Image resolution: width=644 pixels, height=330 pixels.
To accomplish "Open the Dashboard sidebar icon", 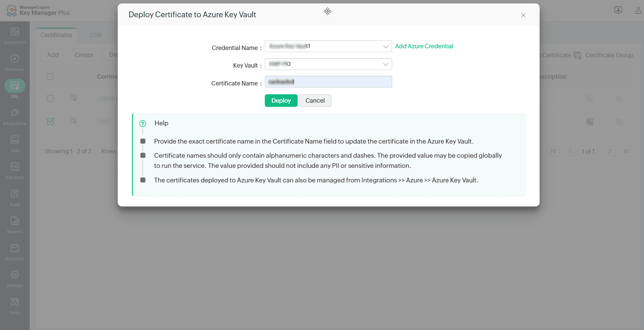I will pyautogui.click(x=15, y=32).
